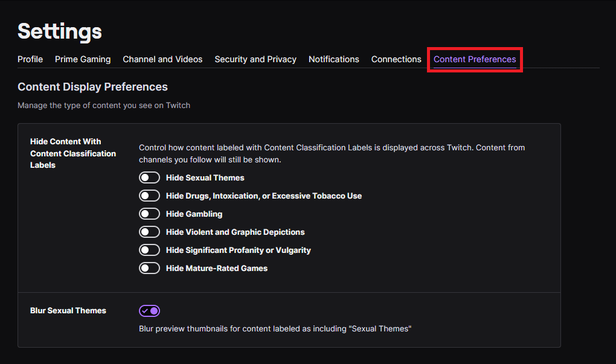The image size is (616, 364).
Task: Click the 'Blur preview thumbnails' description text
Action: click(275, 329)
